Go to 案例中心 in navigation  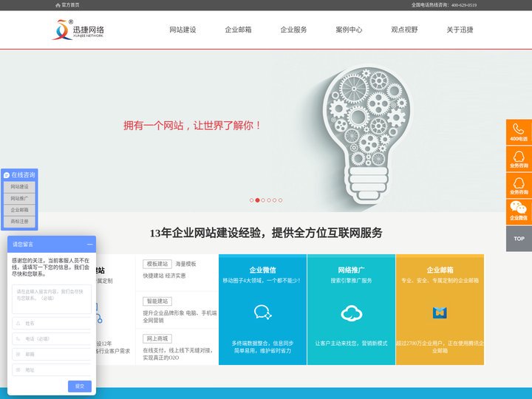pyautogui.click(x=349, y=30)
